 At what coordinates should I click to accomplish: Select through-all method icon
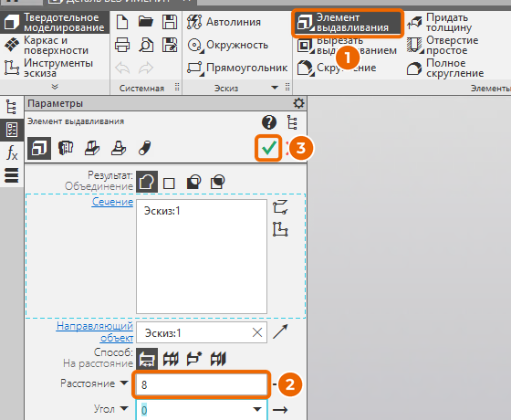[171, 359]
